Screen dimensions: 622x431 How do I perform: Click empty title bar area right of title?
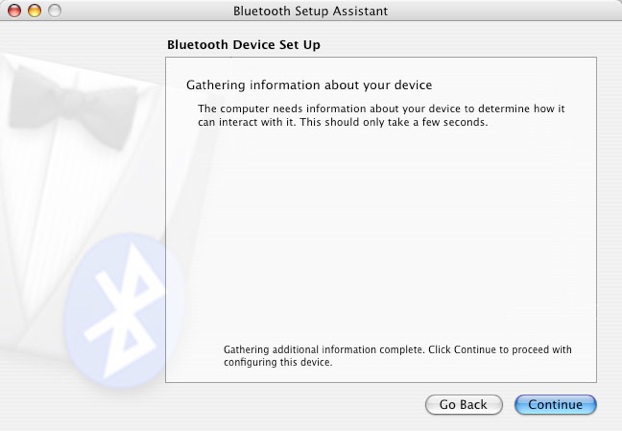(x=504, y=11)
